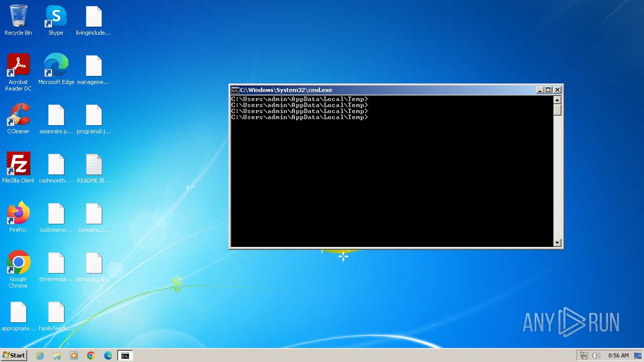Open Internet Explorer from taskbar
This screenshot has width=644, height=362.
[40, 355]
